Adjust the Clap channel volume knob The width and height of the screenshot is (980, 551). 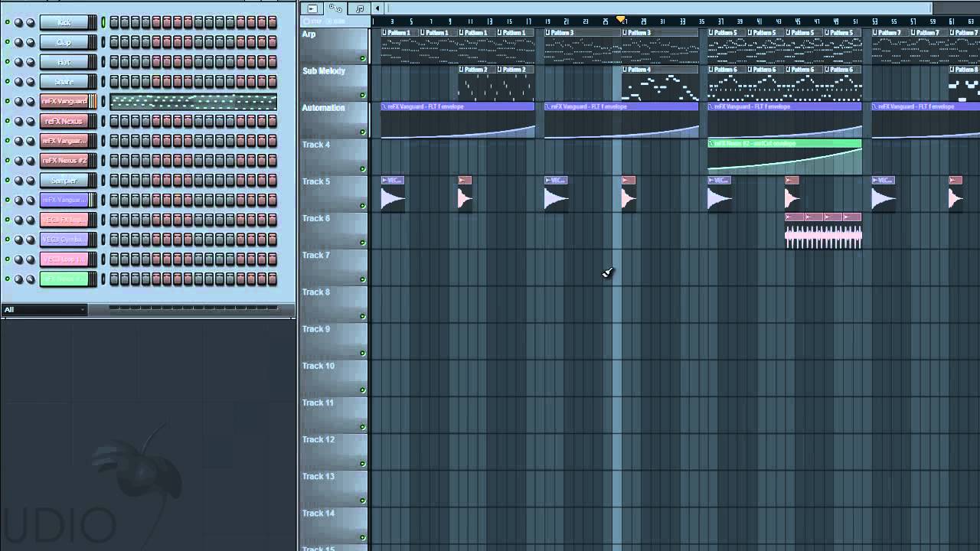(x=31, y=42)
